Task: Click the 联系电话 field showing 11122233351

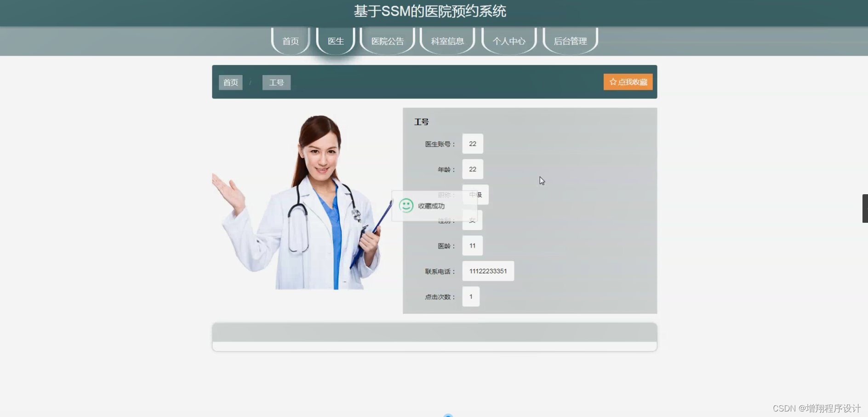Action: (488, 271)
